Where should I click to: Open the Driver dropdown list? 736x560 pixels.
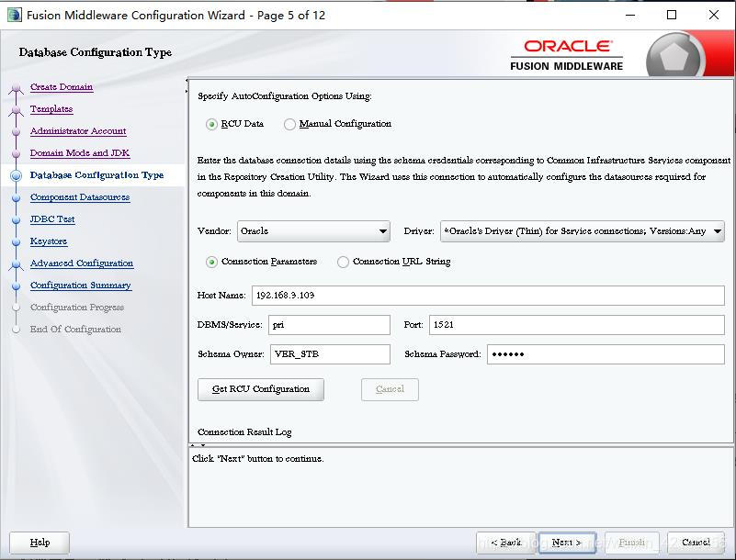[x=582, y=231]
